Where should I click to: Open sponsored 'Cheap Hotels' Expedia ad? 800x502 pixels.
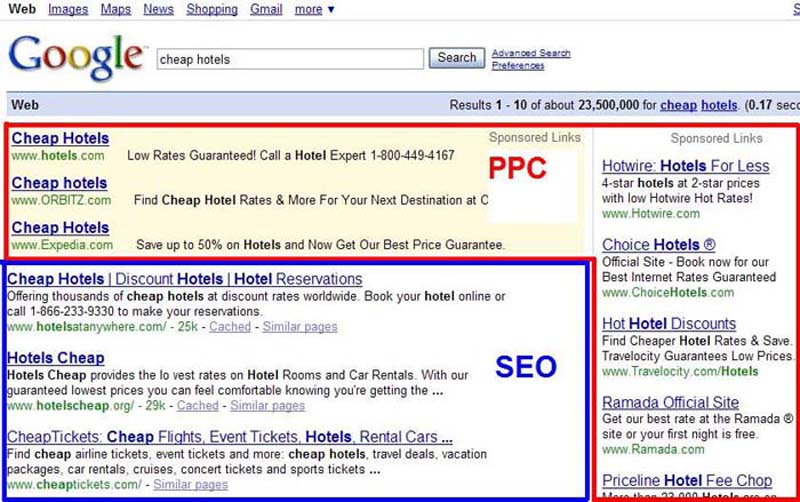60,228
